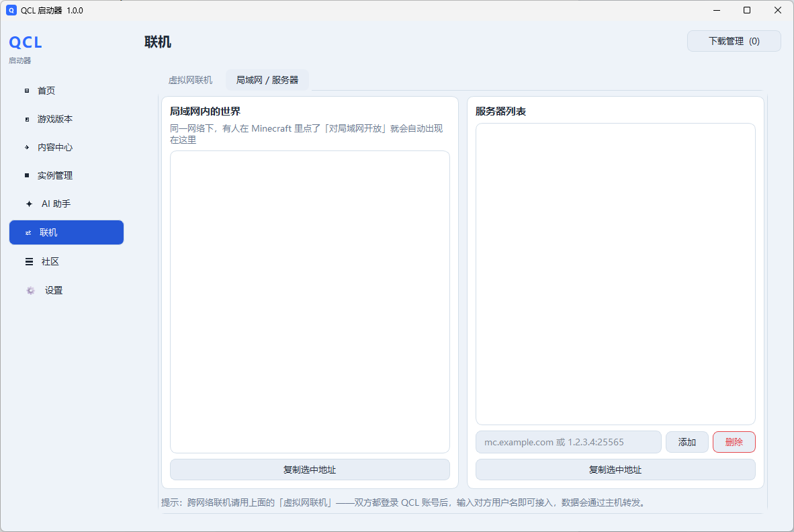Click 添加 to add server
Screen dimensions: 794x532
(687, 442)
